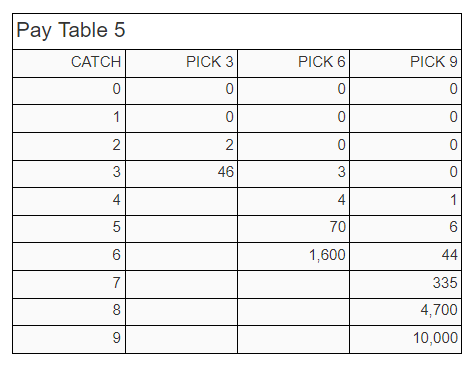Select the PICK 6 column header
The height and width of the screenshot is (367, 472).
click(x=322, y=62)
